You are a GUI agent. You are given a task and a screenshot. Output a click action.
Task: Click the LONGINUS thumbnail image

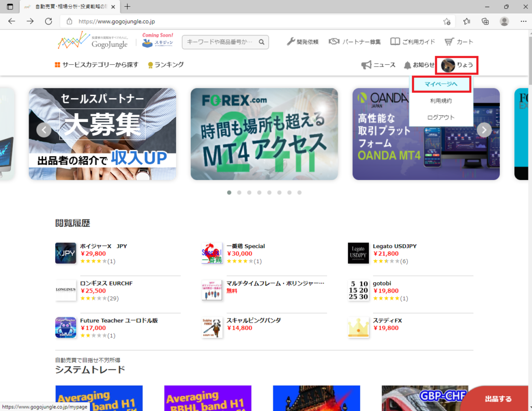(66, 290)
